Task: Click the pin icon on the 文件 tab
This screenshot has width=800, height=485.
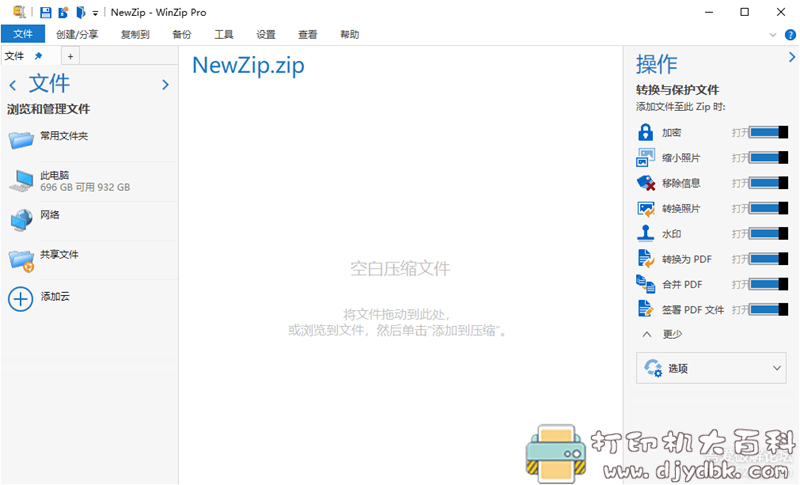Action: (38, 56)
